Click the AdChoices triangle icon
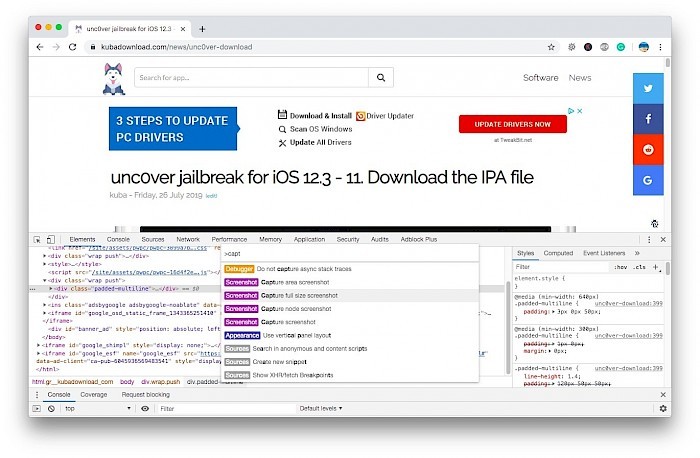Image resolution: width=700 pixels, height=458 pixels. tap(571, 111)
